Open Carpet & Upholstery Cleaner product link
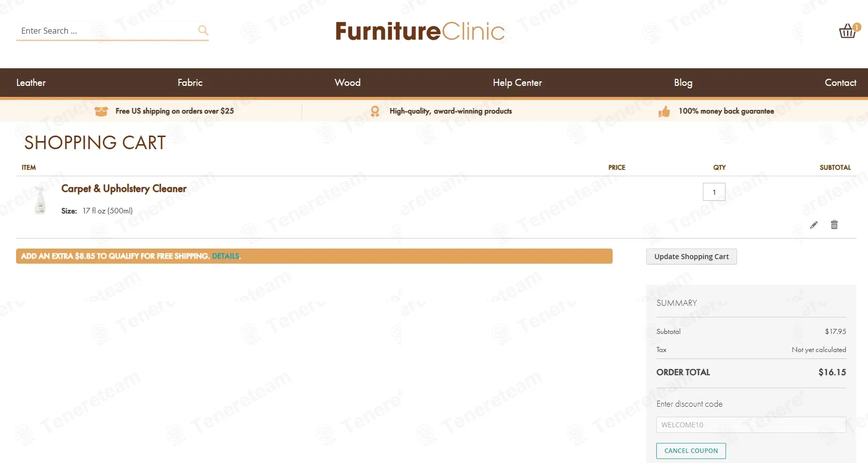 point(124,189)
